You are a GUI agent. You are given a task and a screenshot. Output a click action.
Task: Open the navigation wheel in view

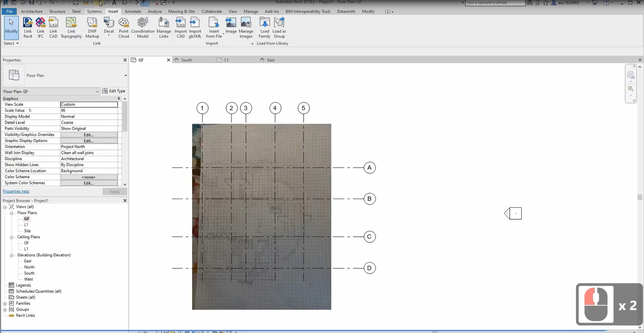coord(631,75)
